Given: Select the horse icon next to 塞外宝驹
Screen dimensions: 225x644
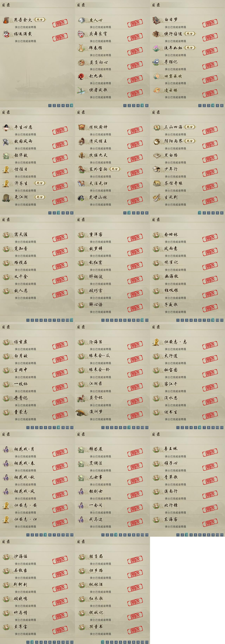Looking at the screenshot, I should 81,169.
